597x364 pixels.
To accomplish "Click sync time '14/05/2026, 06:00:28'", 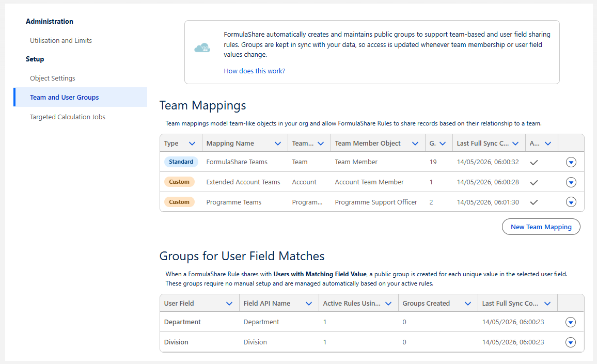I will pyautogui.click(x=488, y=182).
